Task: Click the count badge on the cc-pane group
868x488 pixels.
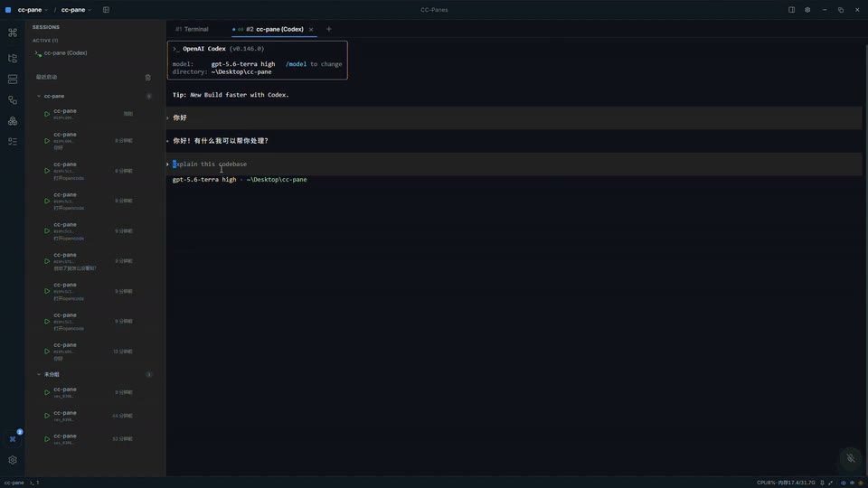Action: pos(149,97)
